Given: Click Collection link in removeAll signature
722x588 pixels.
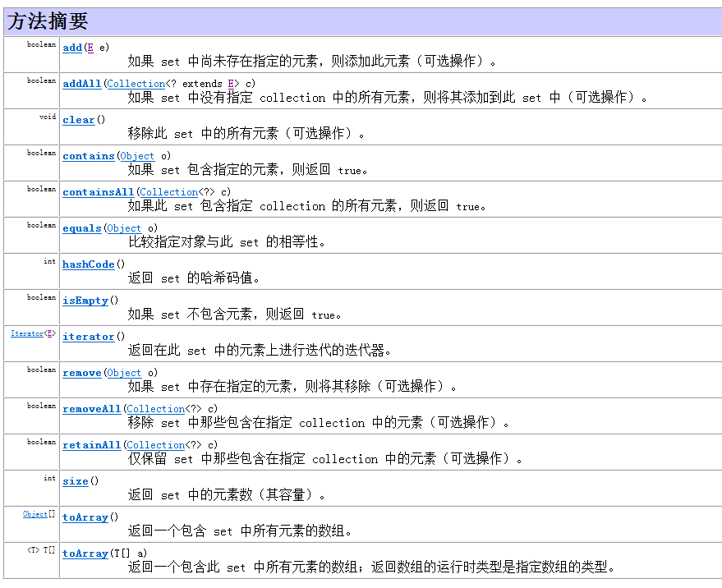Looking at the screenshot, I should point(155,409).
